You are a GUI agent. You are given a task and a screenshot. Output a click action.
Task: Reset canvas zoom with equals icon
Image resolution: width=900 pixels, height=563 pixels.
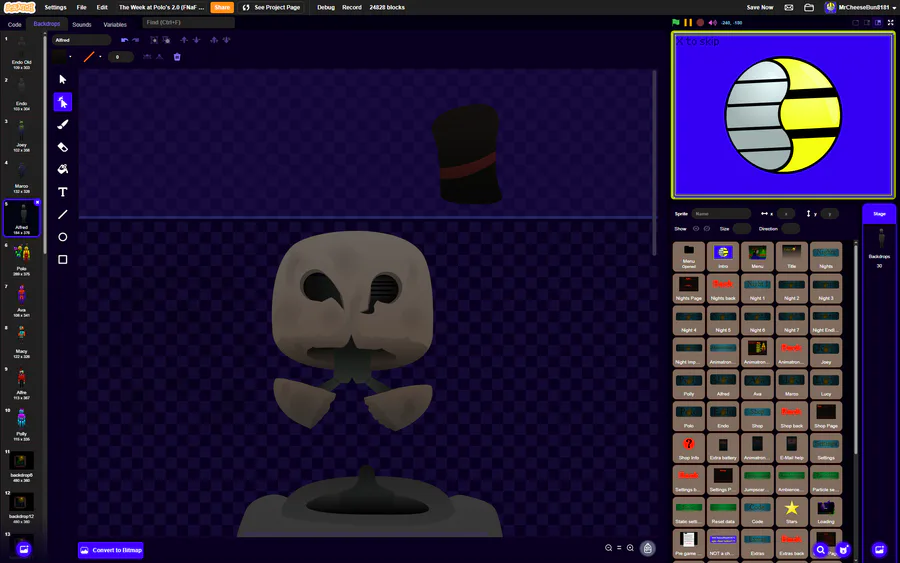(619, 548)
